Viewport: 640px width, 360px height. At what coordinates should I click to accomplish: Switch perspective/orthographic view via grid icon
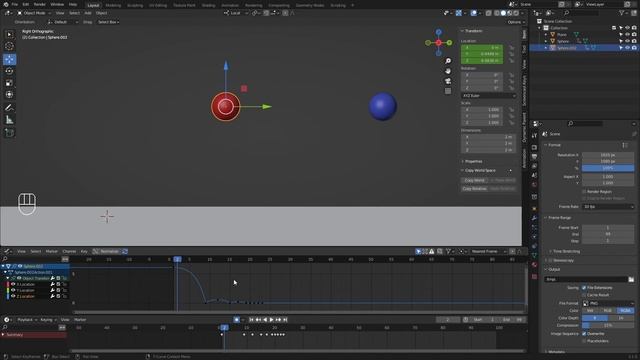tap(448, 91)
